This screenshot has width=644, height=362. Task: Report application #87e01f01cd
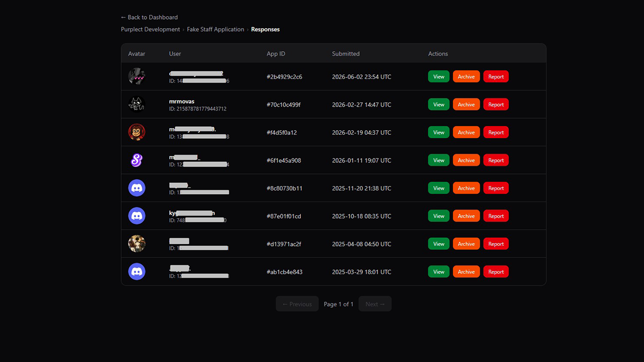click(x=496, y=216)
